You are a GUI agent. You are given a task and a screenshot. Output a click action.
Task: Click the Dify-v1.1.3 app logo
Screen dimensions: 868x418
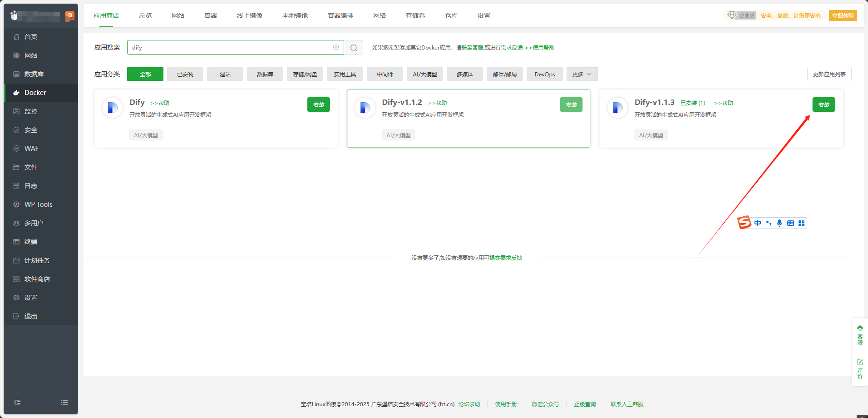[x=617, y=108]
